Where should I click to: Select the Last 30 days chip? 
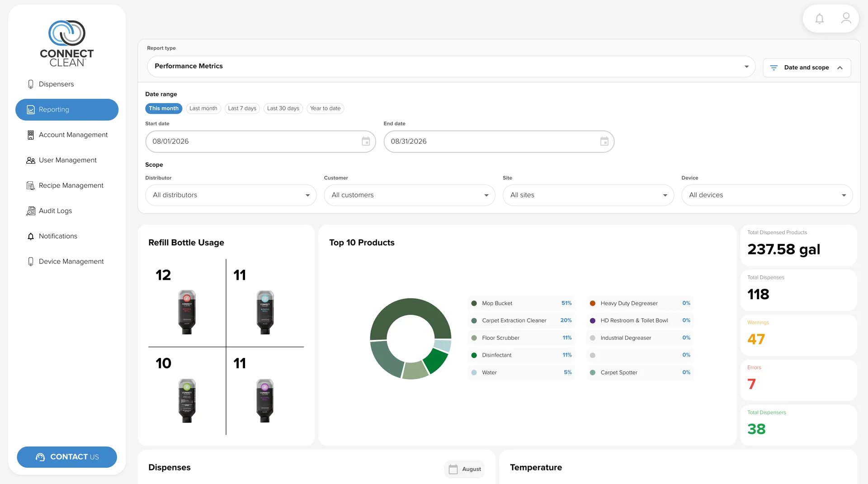[x=283, y=108]
